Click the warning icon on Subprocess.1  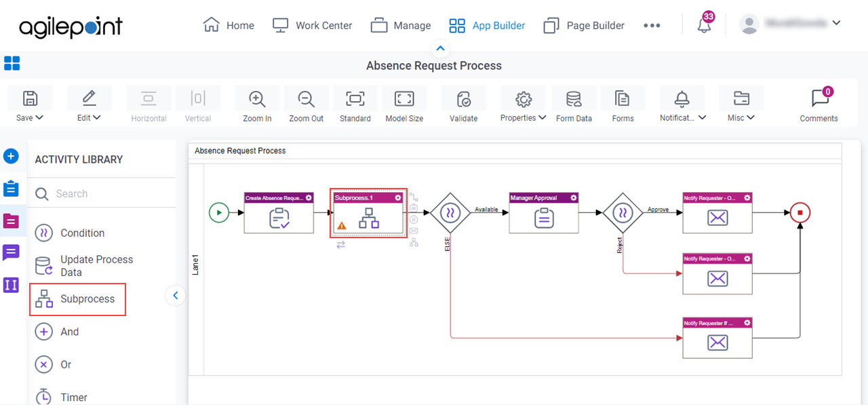pyautogui.click(x=342, y=225)
